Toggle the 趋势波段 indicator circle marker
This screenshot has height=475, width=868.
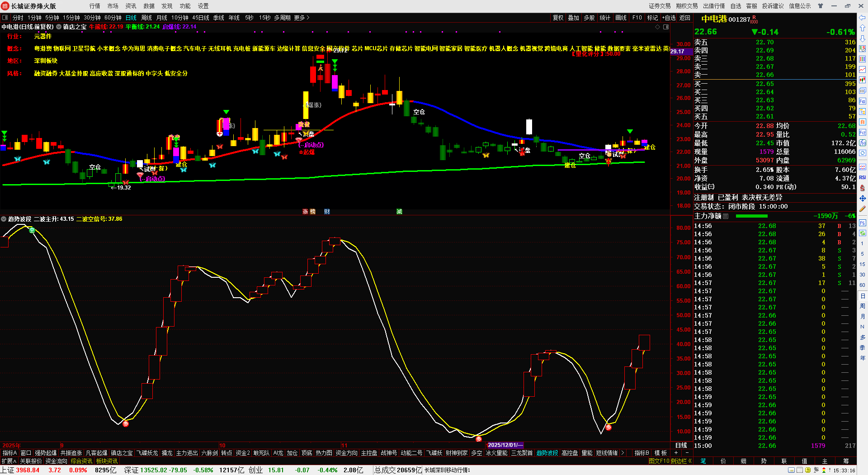[x=4, y=219]
